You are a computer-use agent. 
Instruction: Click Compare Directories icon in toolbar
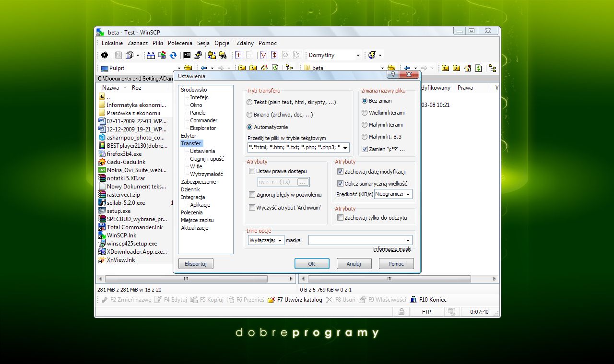pyautogui.click(x=151, y=55)
